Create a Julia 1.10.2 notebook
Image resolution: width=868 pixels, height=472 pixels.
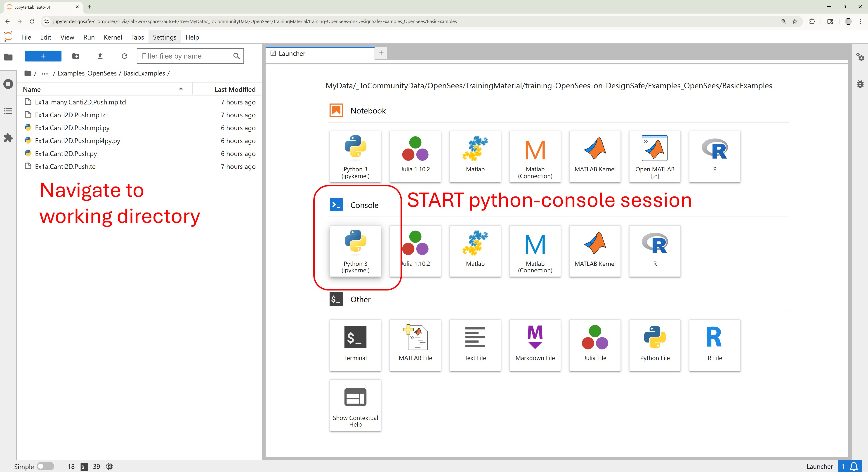click(x=415, y=157)
